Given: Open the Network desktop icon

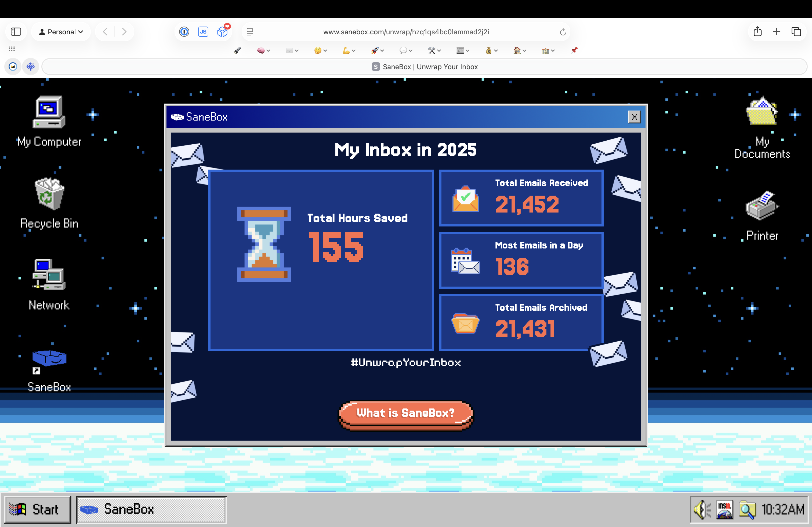Looking at the screenshot, I should pos(49,275).
